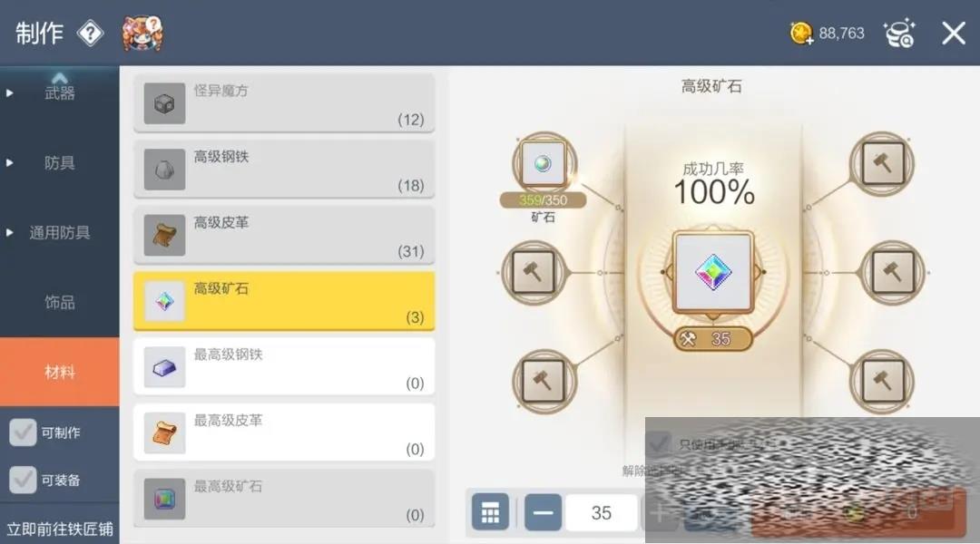Tap the character avatar icon
Image resolution: width=980 pixels, height=544 pixels.
[x=142, y=34]
